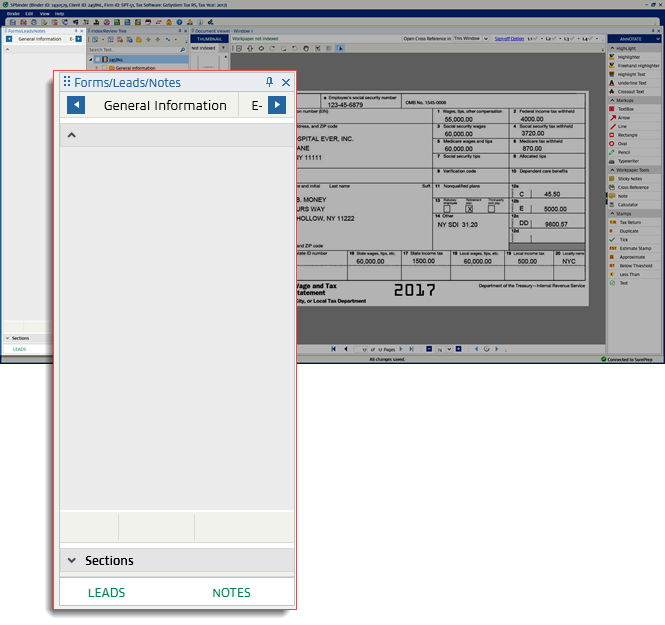This screenshot has height=625, width=665.
Task: Add a Sticky Notes annotation
Action: (x=632, y=178)
